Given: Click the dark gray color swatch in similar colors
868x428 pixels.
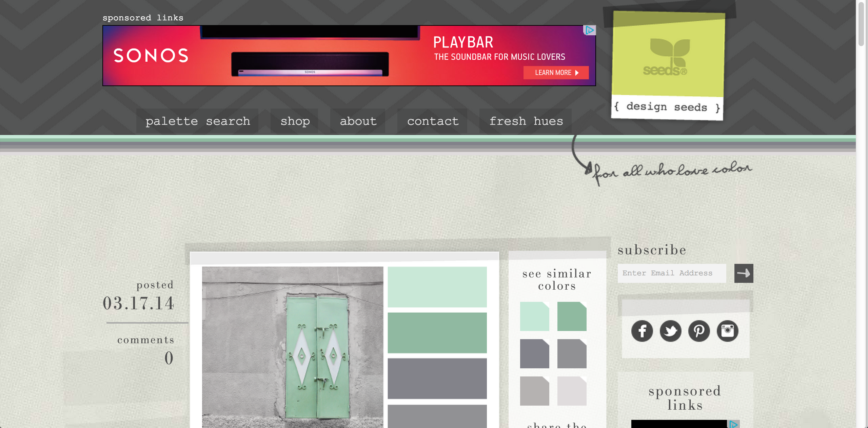Looking at the screenshot, I should [534, 353].
